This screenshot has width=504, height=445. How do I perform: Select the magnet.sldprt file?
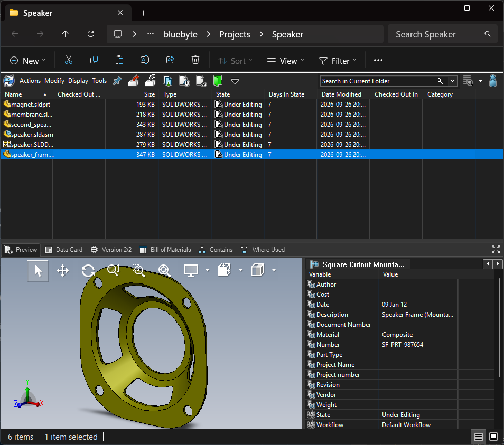pyautogui.click(x=31, y=105)
